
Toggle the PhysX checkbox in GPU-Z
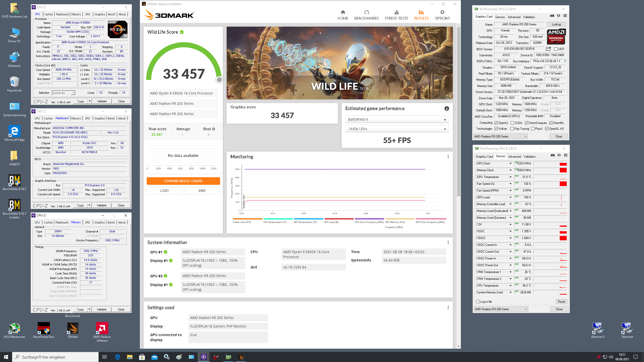coord(533,129)
